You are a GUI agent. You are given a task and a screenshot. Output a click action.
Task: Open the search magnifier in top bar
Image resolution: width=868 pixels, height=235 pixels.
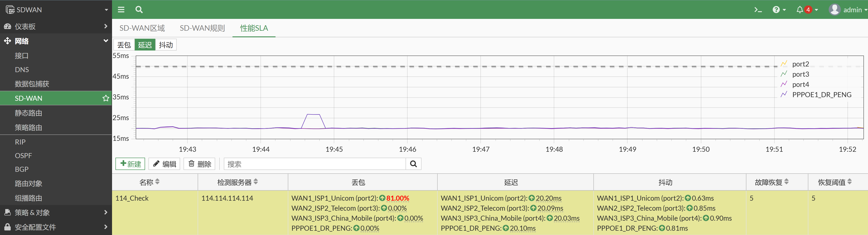139,10
